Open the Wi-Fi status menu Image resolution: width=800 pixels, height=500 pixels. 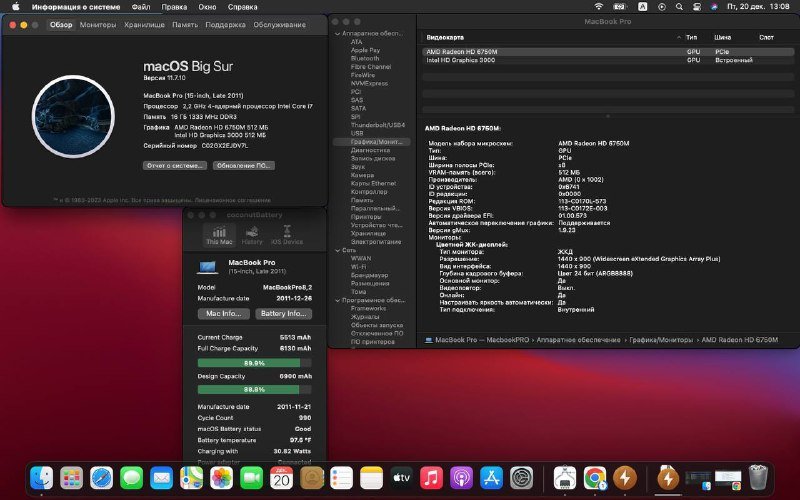pos(599,7)
